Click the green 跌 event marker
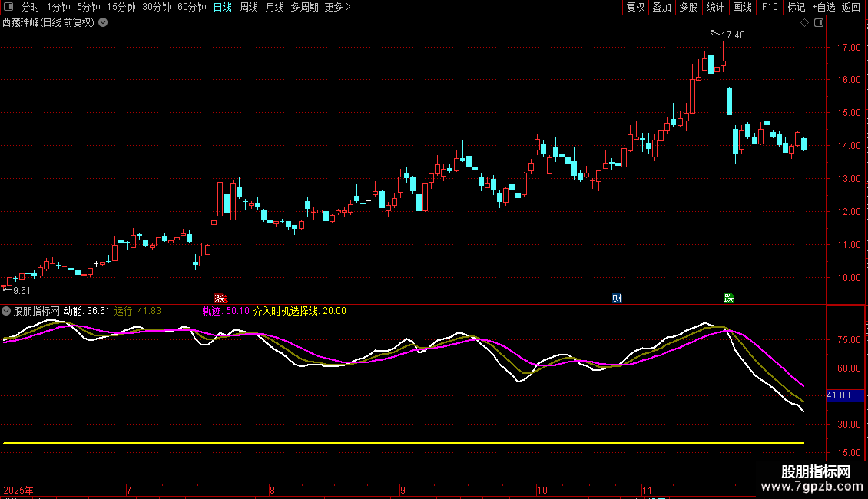Screen dimensions: 868x499 729,298
